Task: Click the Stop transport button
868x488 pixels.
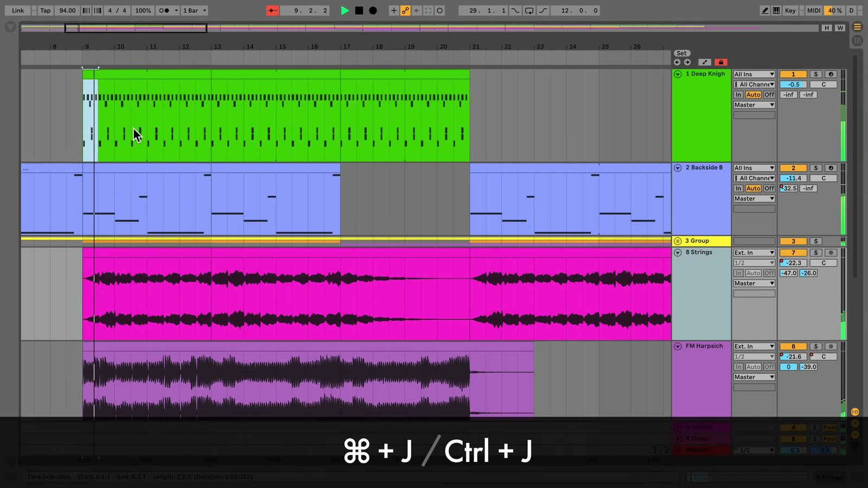Action: (x=359, y=10)
